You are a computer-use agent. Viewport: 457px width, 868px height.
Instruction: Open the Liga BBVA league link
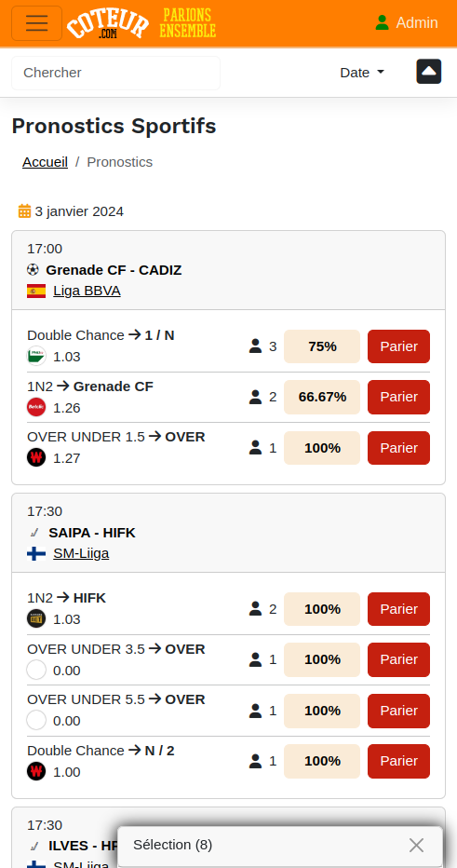pyautogui.click(x=87, y=291)
